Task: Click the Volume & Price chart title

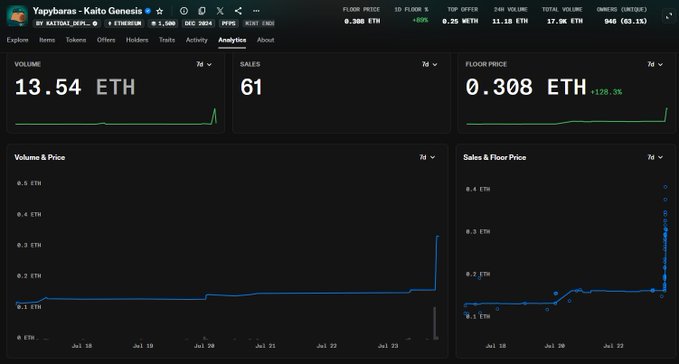Action: point(40,158)
